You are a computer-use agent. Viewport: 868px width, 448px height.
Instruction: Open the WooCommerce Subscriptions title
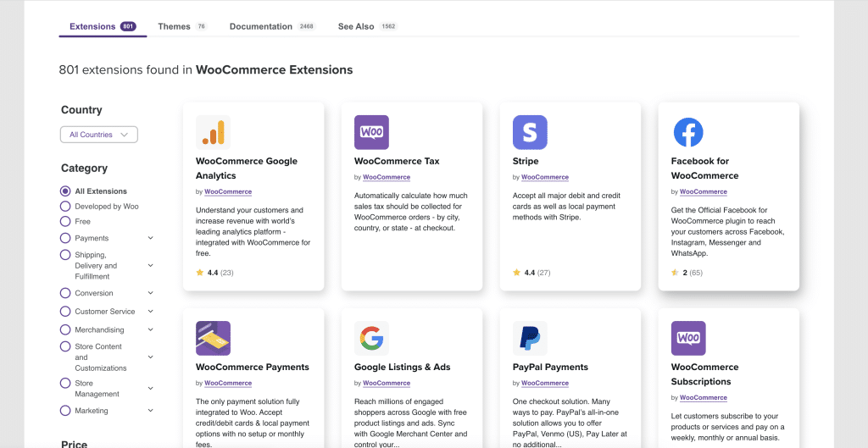tap(704, 373)
